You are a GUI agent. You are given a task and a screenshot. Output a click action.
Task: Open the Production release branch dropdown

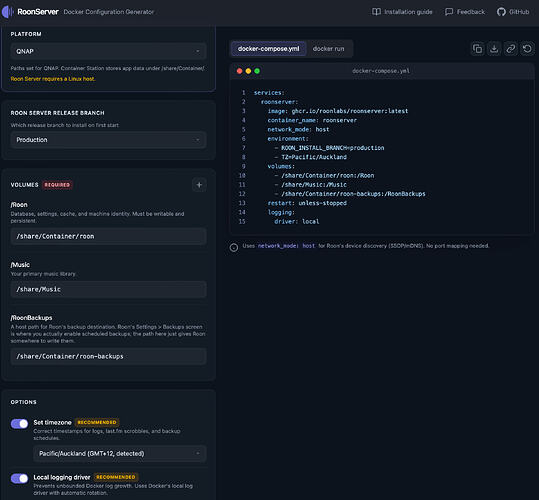(108, 140)
